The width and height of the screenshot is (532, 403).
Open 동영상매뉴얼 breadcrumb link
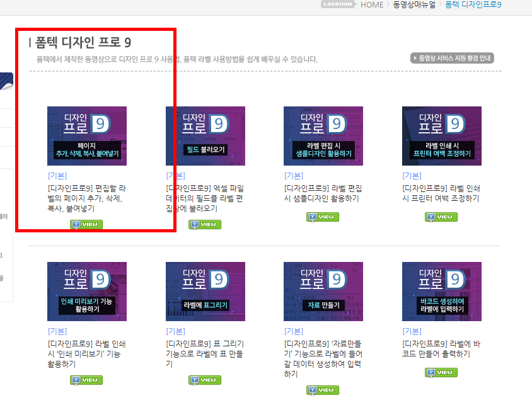[x=414, y=5]
